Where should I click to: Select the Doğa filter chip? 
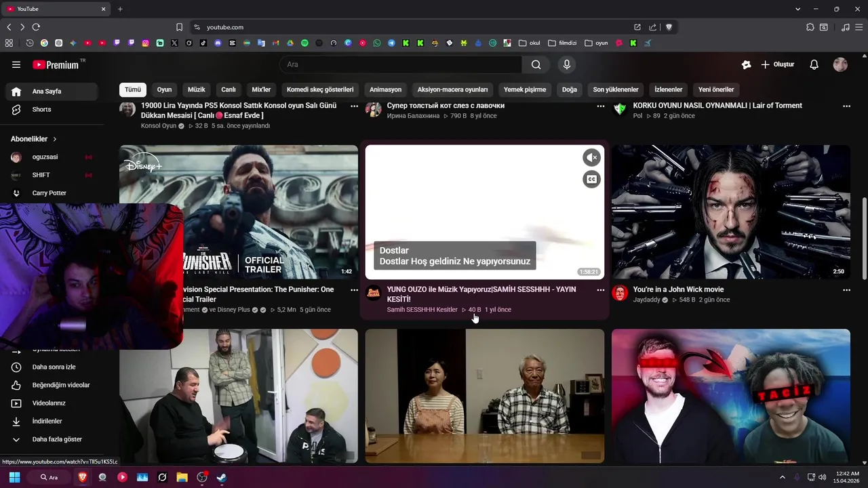[x=570, y=89]
